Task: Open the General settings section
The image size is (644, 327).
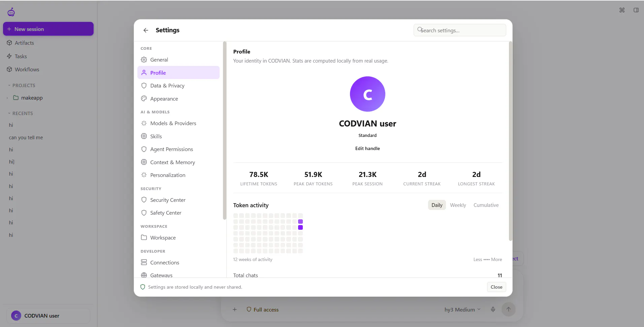Action: 179,60
